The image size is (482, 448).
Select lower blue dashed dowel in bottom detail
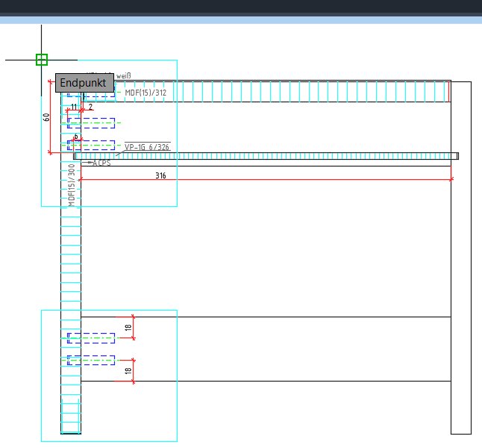[x=91, y=360]
